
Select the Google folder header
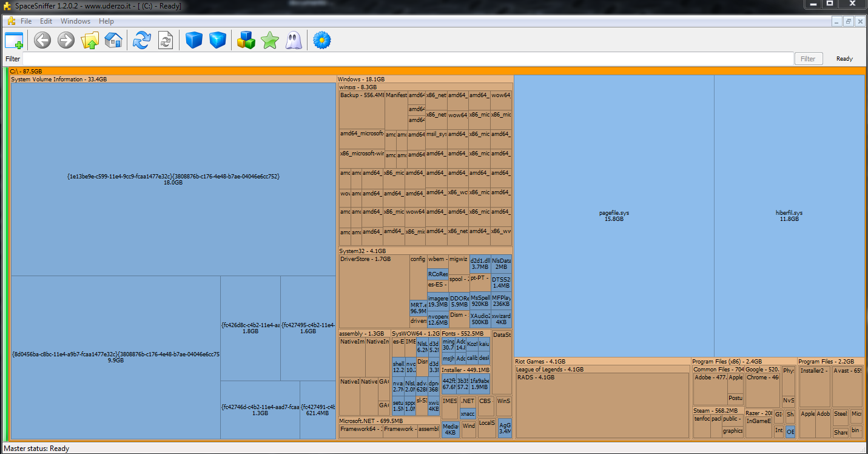pos(762,369)
